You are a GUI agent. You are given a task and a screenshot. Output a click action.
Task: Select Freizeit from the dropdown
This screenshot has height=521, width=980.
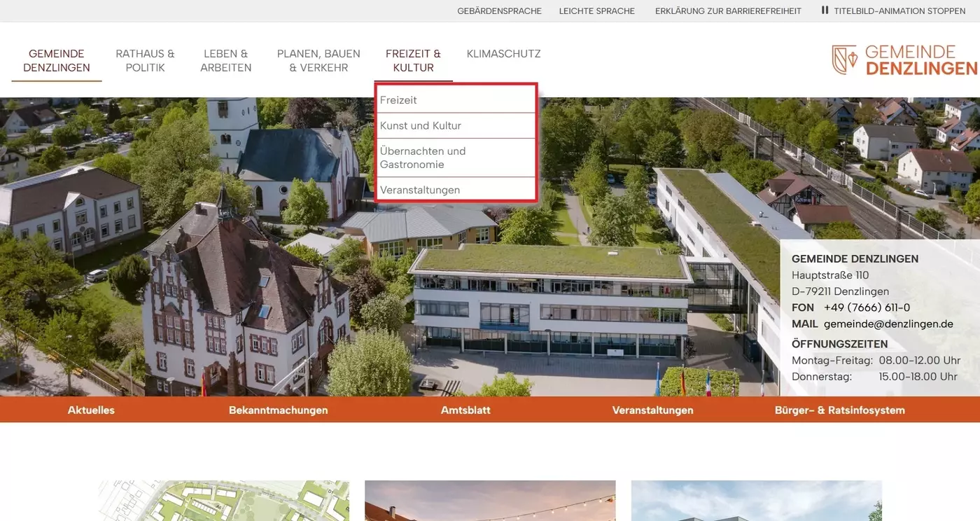pos(398,99)
